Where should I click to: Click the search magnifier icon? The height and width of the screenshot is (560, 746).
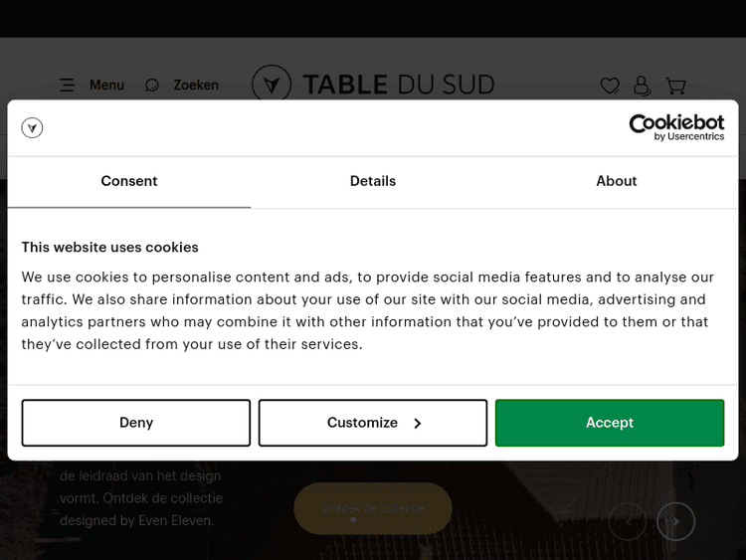click(x=152, y=86)
